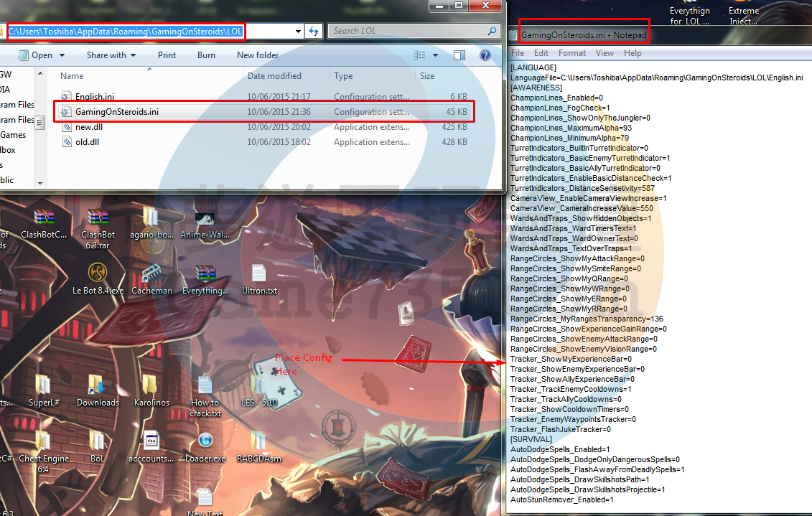Click the Tracker_FlashJukeTracker=0 line
The width and height of the screenshot is (812, 516).
click(x=560, y=430)
